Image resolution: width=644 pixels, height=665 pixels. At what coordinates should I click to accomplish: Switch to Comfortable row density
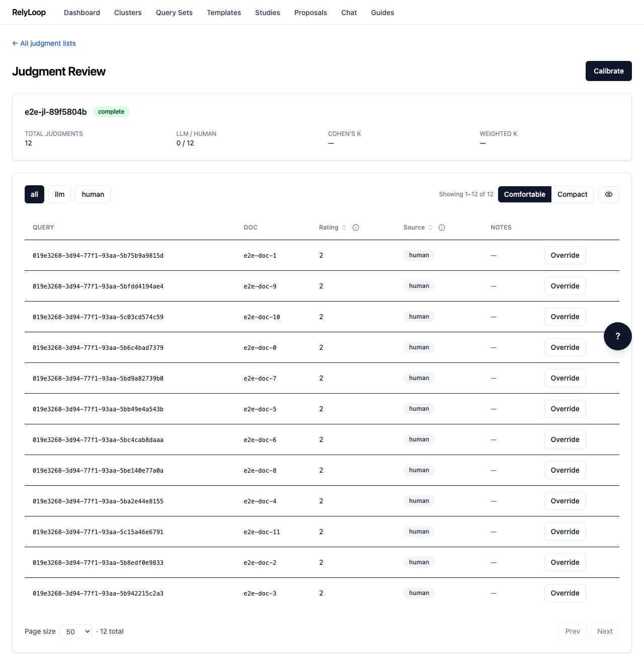(524, 194)
